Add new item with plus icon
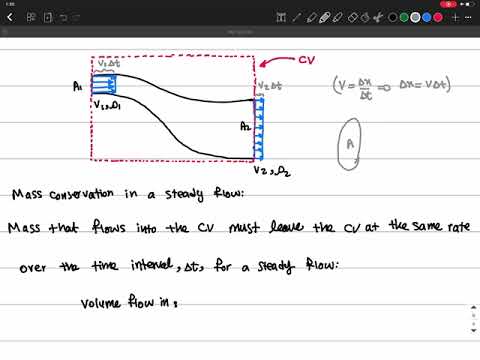This screenshot has width=480, height=360. click(455, 17)
